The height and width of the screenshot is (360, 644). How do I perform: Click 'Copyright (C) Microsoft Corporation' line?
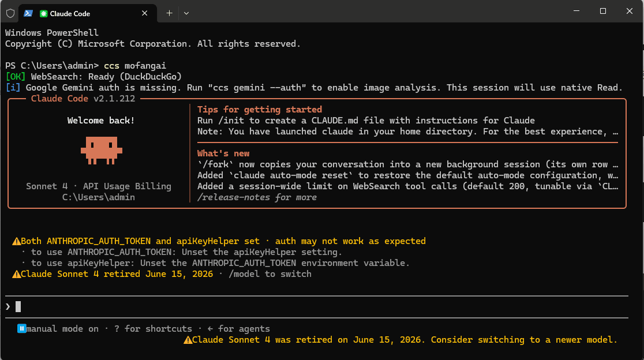[153, 44]
